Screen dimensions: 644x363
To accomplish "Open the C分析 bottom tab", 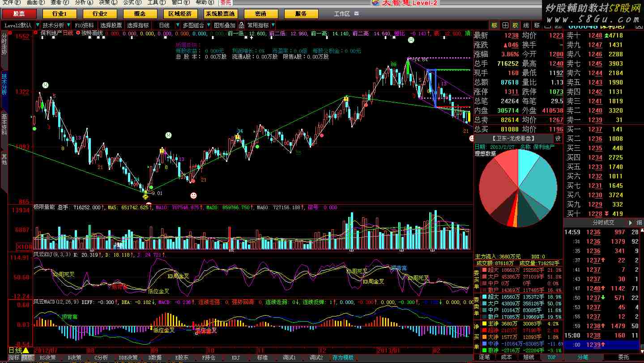I will coord(101,358).
